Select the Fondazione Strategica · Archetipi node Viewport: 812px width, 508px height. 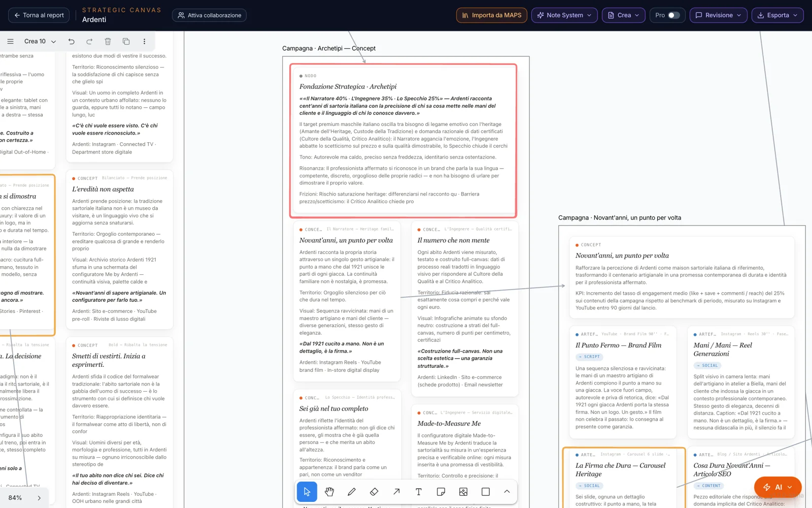pyautogui.click(x=403, y=141)
